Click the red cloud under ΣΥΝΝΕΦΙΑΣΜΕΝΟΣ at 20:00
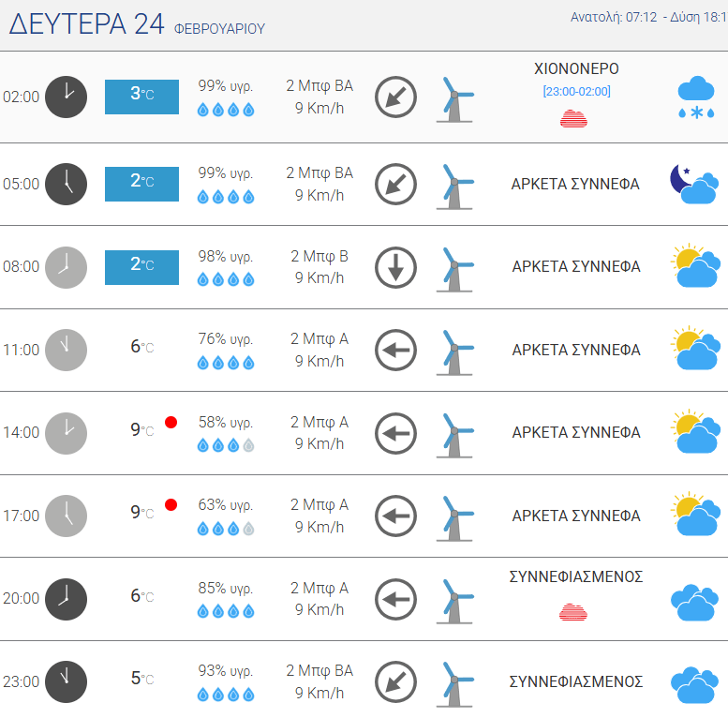The width and height of the screenshot is (728, 718). [x=573, y=612]
